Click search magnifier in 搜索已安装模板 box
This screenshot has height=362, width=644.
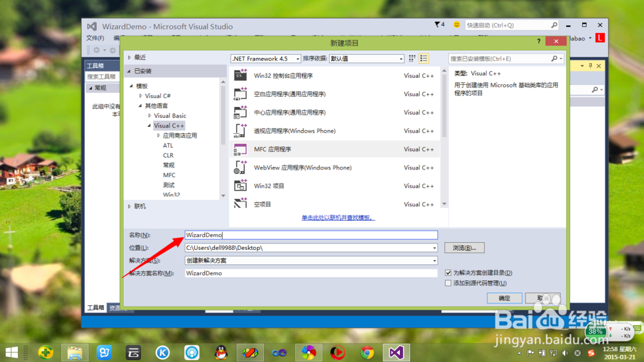554,59
